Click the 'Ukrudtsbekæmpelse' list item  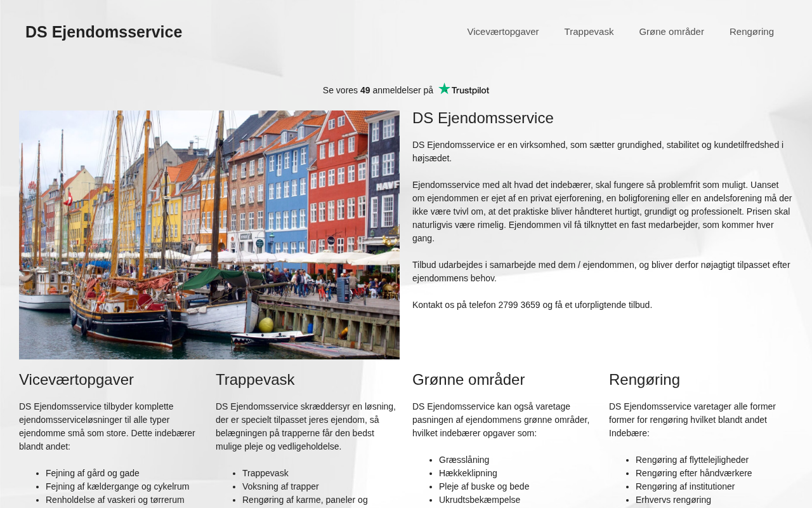(x=480, y=500)
